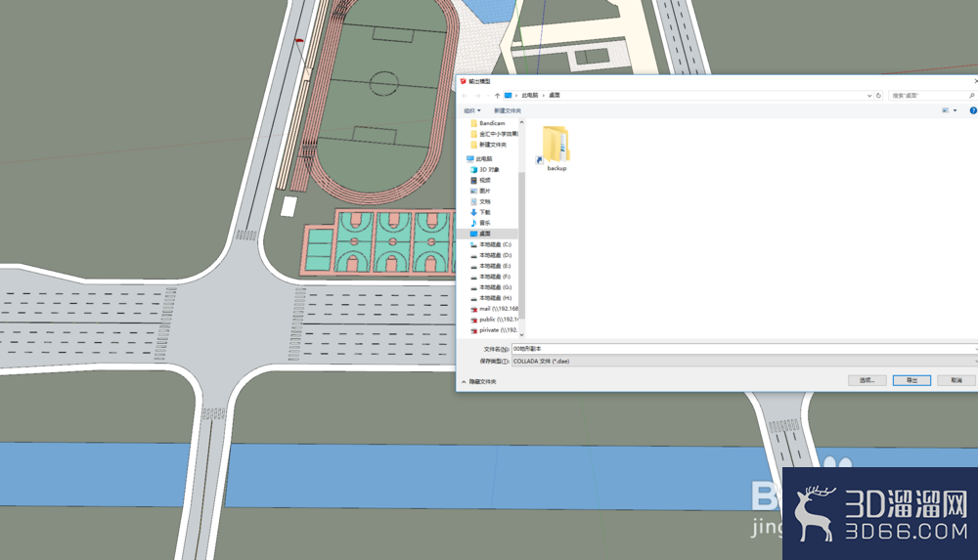Open 本地磁盘 (D:) drive

tap(491, 255)
